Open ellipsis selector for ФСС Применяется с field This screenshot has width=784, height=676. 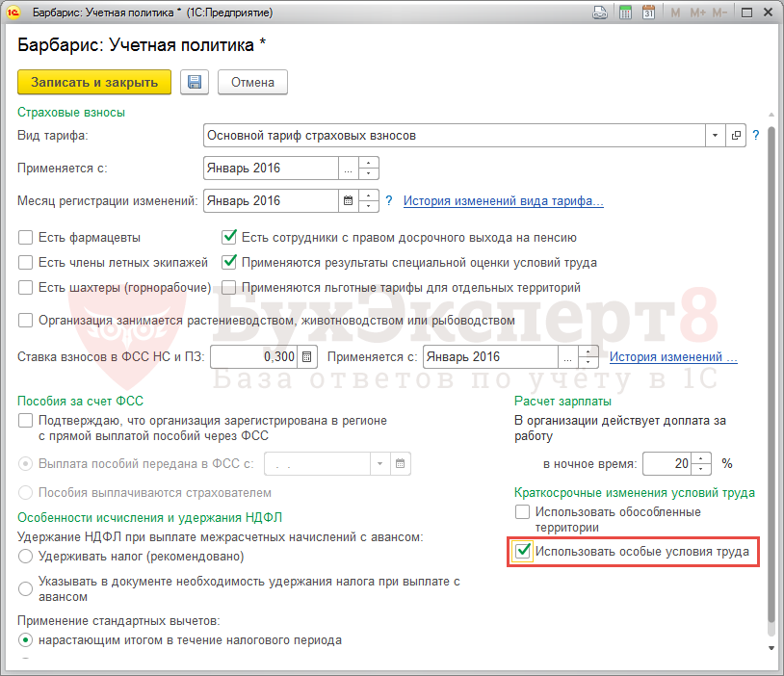pos(567,356)
